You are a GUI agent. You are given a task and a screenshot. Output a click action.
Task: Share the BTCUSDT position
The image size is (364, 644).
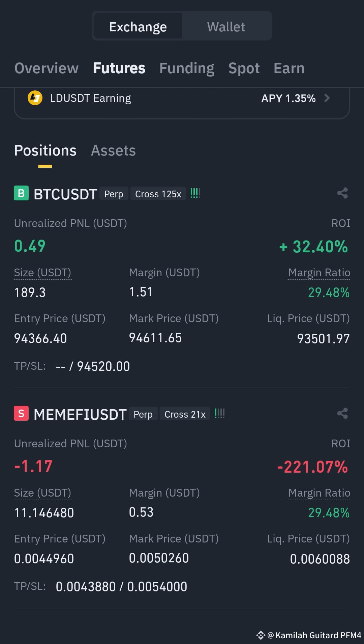click(342, 193)
